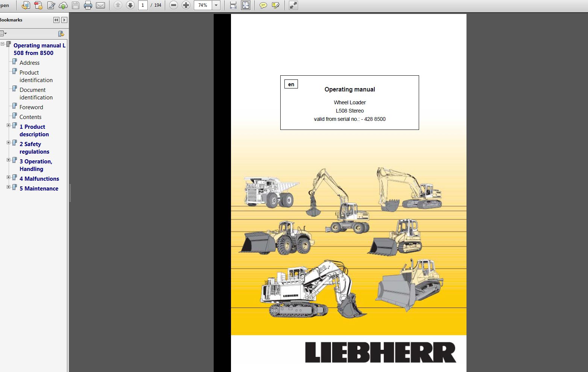Viewport: 588px width, 372px height.
Task: Expand 1 Product description bookmark
Action: click(x=9, y=125)
